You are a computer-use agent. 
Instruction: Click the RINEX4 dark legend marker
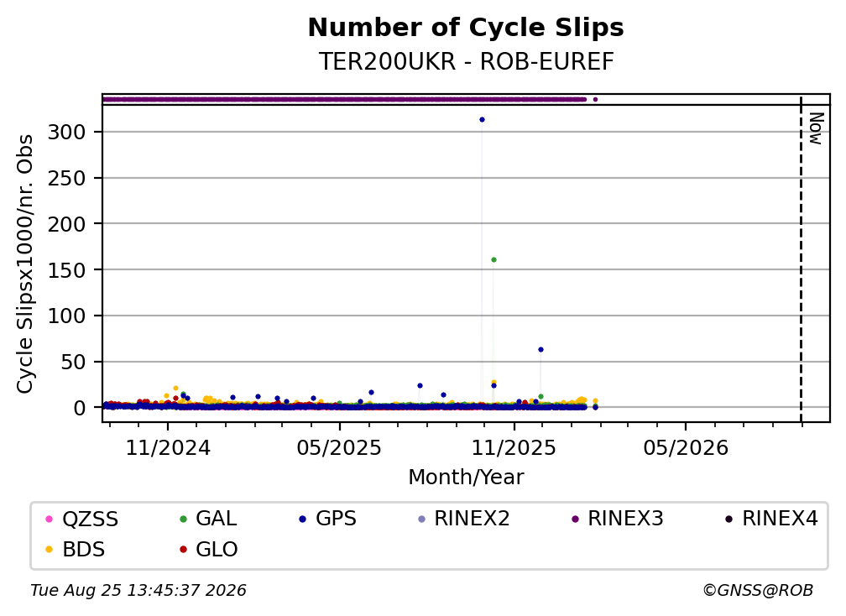(x=728, y=519)
